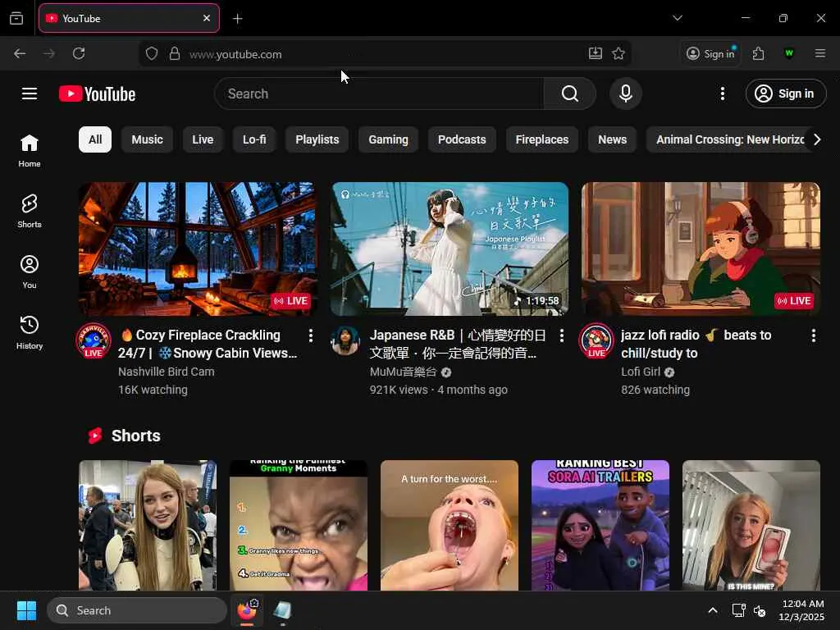Click the YouTube search input field

click(379, 94)
